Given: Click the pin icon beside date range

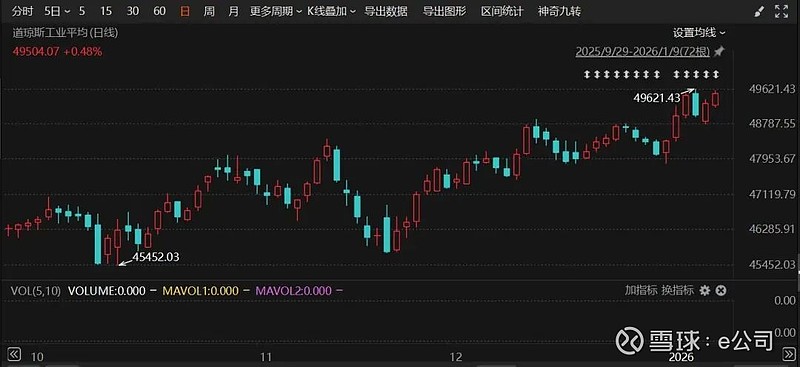Looking at the screenshot, I should (x=719, y=52).
